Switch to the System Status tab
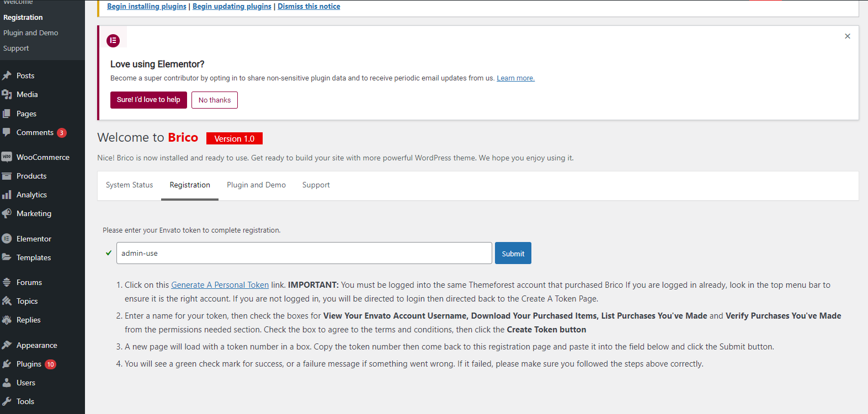 pyautogui.click(x=130, y=185)
